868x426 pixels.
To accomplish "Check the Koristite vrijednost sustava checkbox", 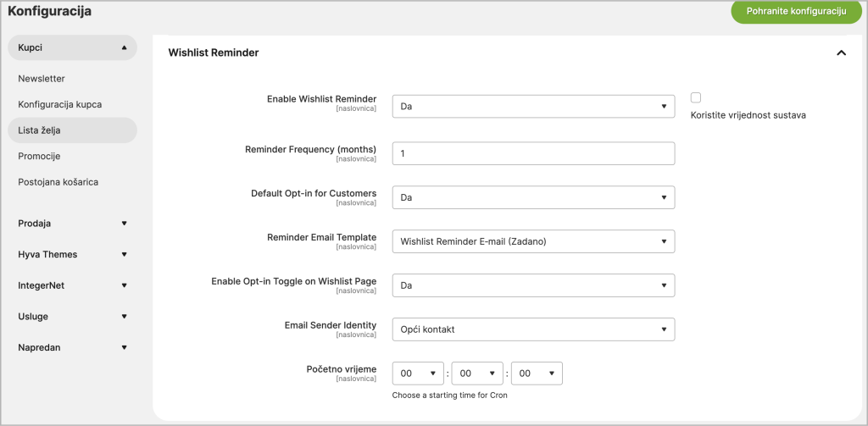I will (696, 98).
